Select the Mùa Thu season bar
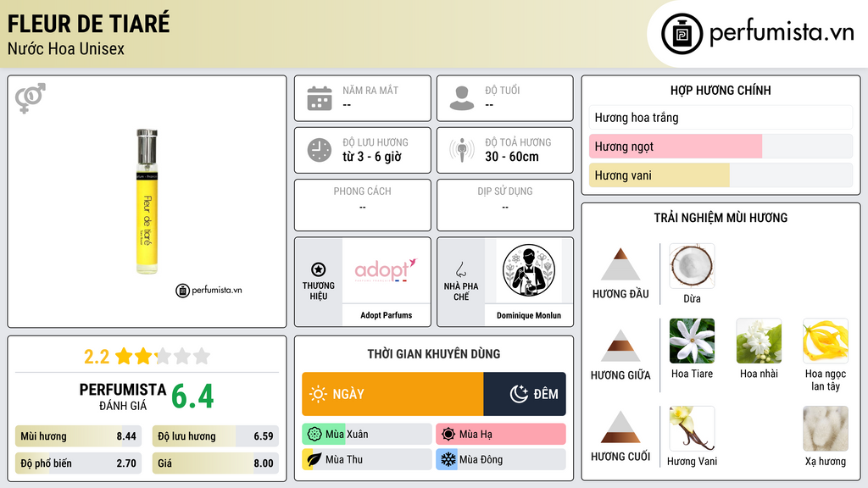The image size is (868, 488). point(366,459)
